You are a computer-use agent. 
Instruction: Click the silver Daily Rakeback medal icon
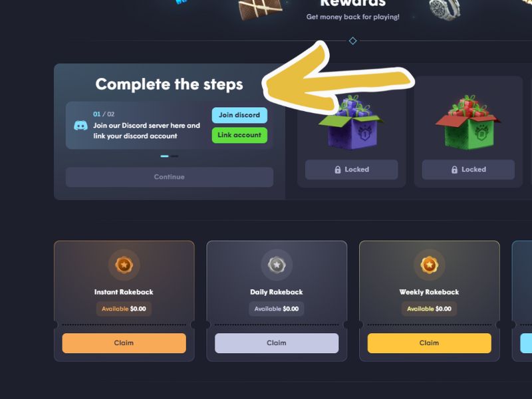tap(277, 265)
